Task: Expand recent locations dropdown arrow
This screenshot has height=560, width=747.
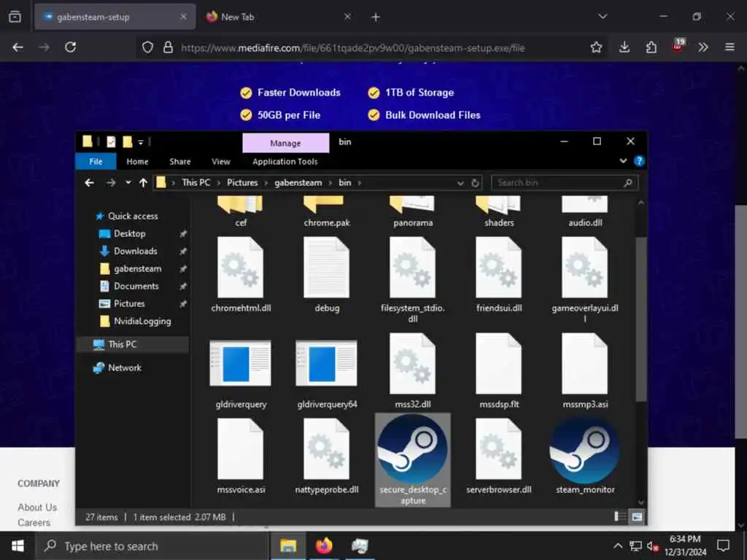Action: (128, 183)
